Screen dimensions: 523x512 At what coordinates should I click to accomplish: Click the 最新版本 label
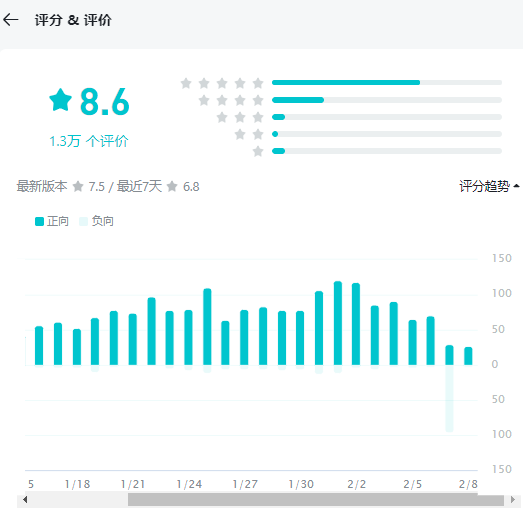coord(42,186)
